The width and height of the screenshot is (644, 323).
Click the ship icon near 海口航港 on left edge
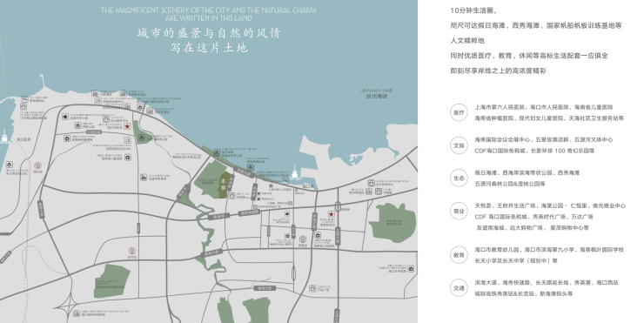coord(4,137)
